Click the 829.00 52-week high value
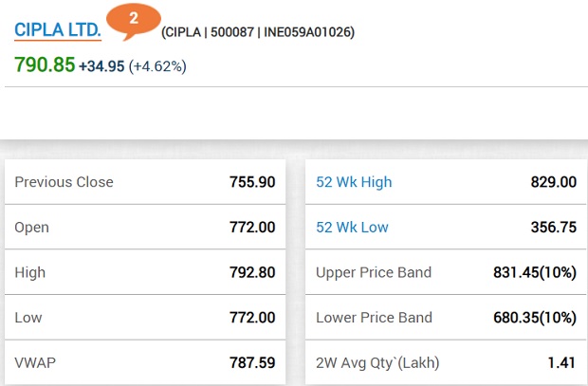The width and height of the screenshot is (588, 386). (553, 182)
